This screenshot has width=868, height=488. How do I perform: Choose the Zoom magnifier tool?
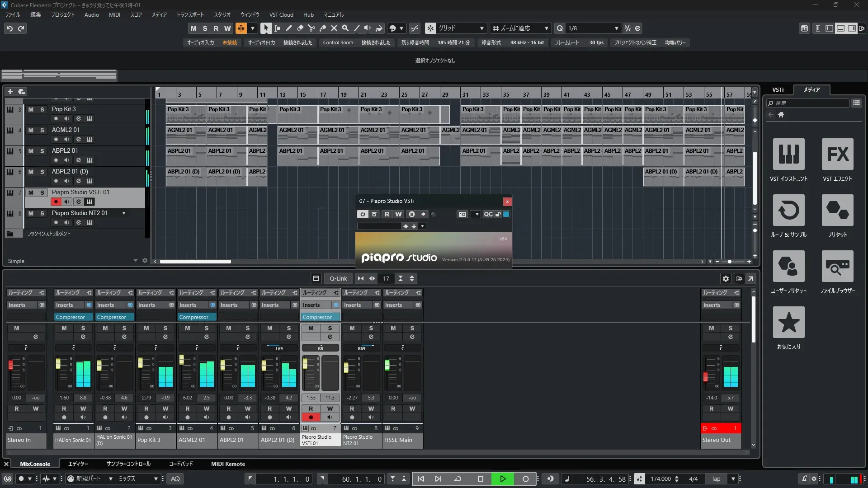click(345, 28)
